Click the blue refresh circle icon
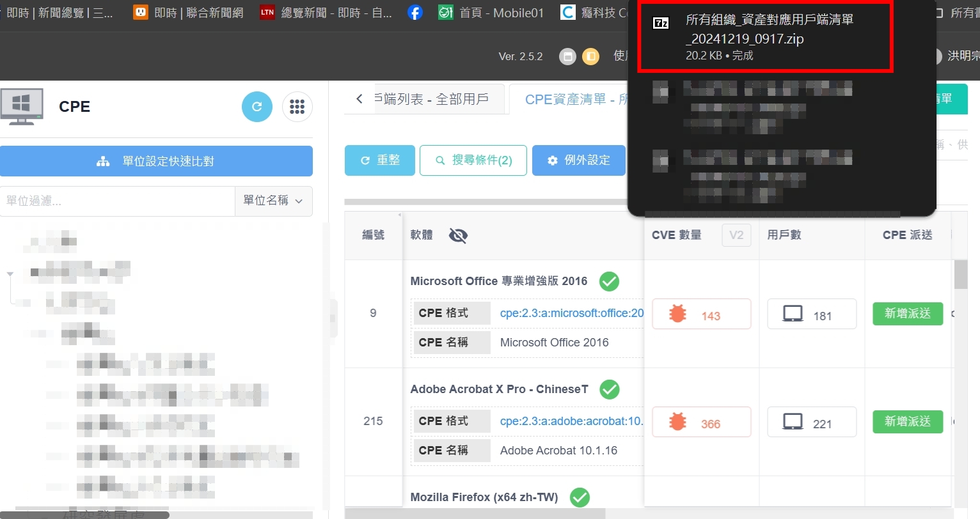 point(257,107)
